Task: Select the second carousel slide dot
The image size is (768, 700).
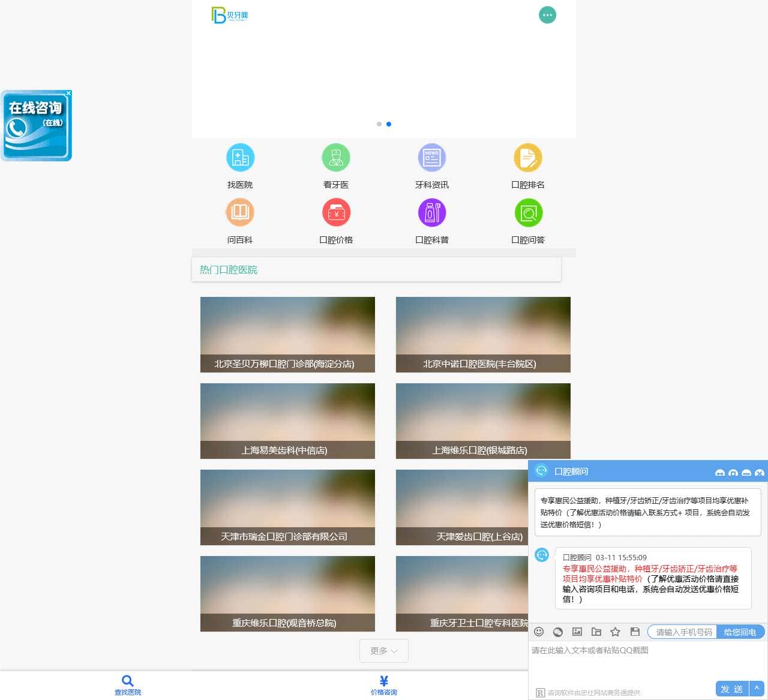Action: [x=389, y=124]
